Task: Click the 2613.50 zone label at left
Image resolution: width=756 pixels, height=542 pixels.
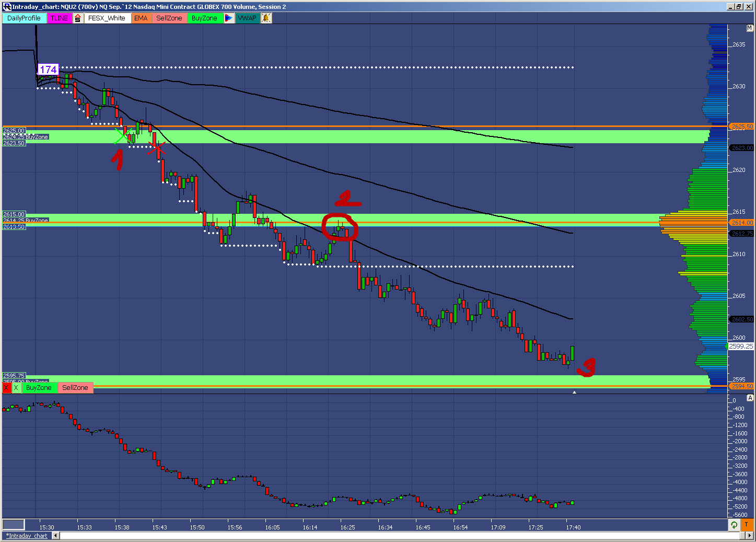Action: 14,227
